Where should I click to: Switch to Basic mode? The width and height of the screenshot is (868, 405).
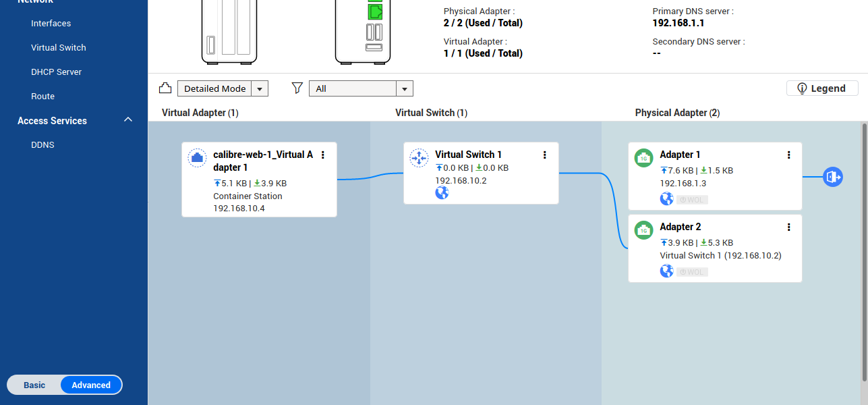pyautogui.click(x=34, y=385)
